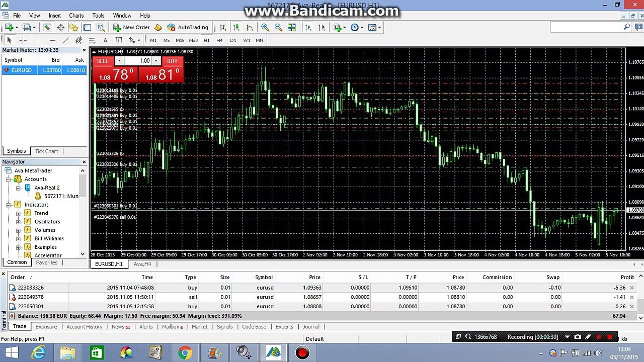This screenshot has height=362, width=644.
Task: Click the red BUY button
Action: click(172, 61)
